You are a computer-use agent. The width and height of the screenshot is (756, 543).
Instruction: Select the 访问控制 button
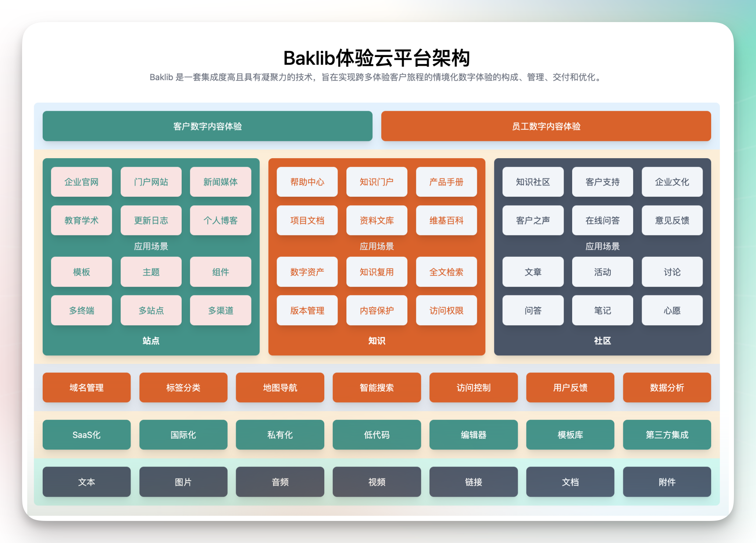click(474, 387)
